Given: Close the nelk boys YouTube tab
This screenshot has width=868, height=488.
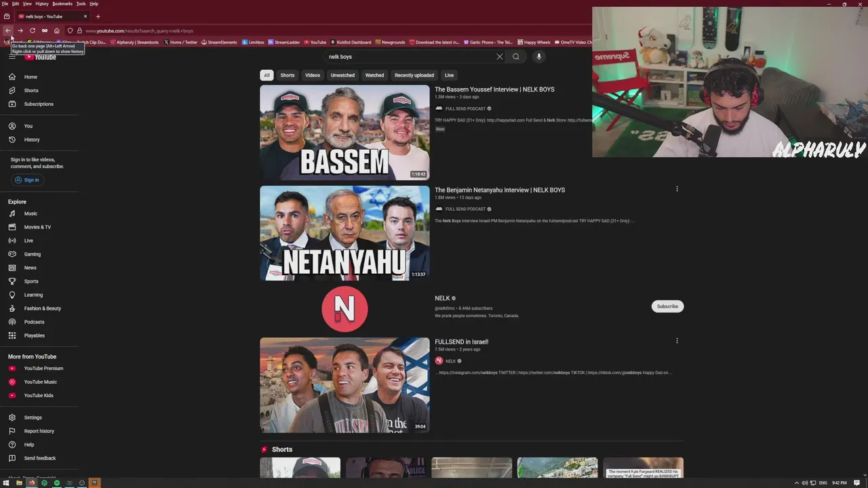Looking at the screenshot, I should coord(85,16).
